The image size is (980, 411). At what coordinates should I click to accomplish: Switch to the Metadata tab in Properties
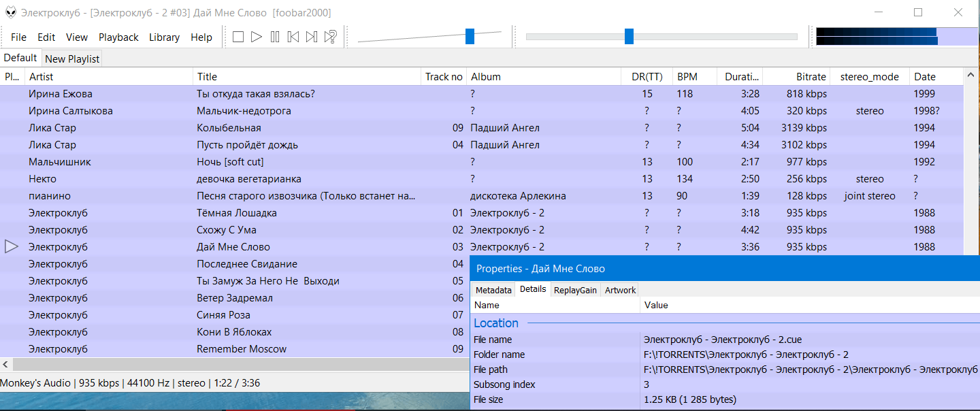pos(493,290)
